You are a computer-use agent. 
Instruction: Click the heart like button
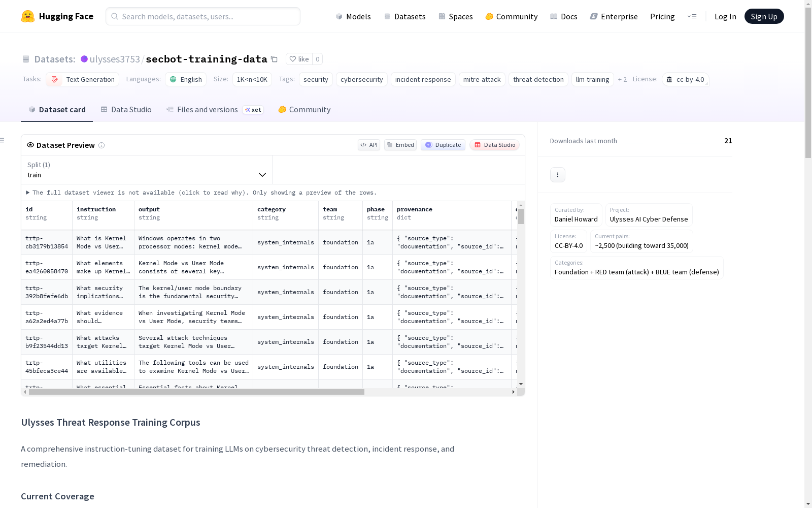tap(299, 59)
